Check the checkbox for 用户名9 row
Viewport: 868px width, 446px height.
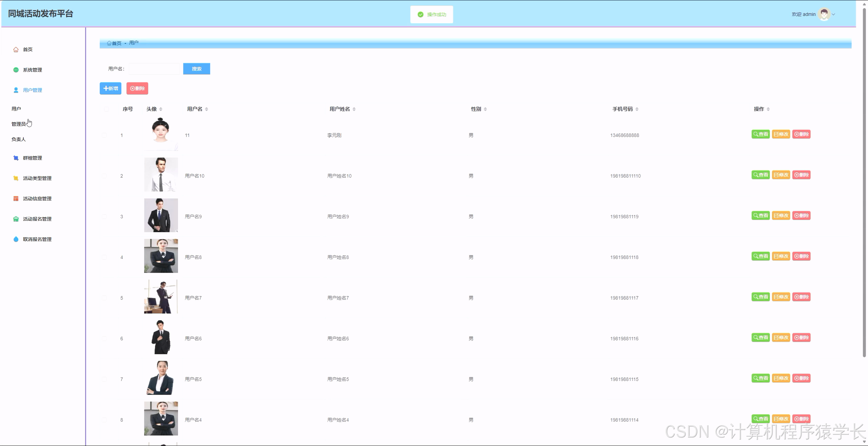(104, 217)
